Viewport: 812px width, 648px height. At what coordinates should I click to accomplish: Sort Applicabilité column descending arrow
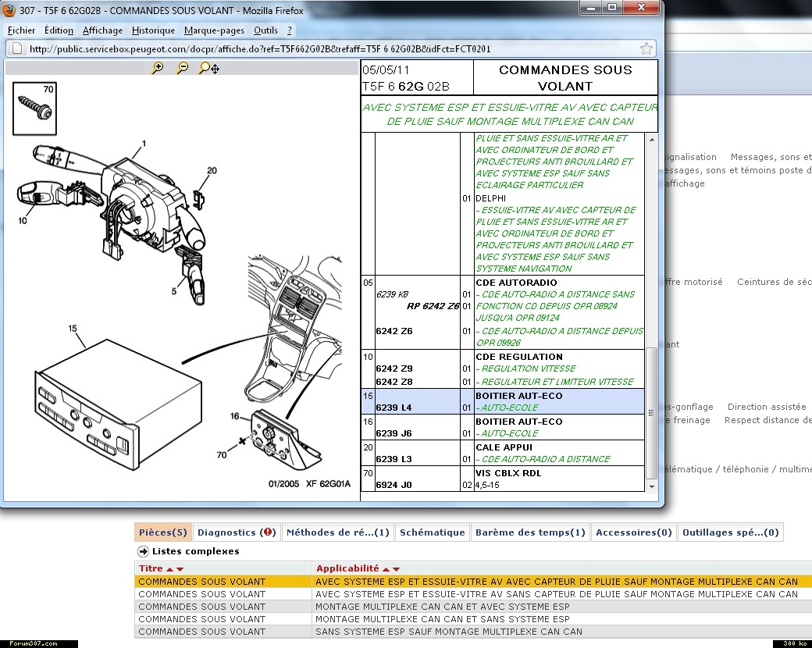(x=396, y=569)
